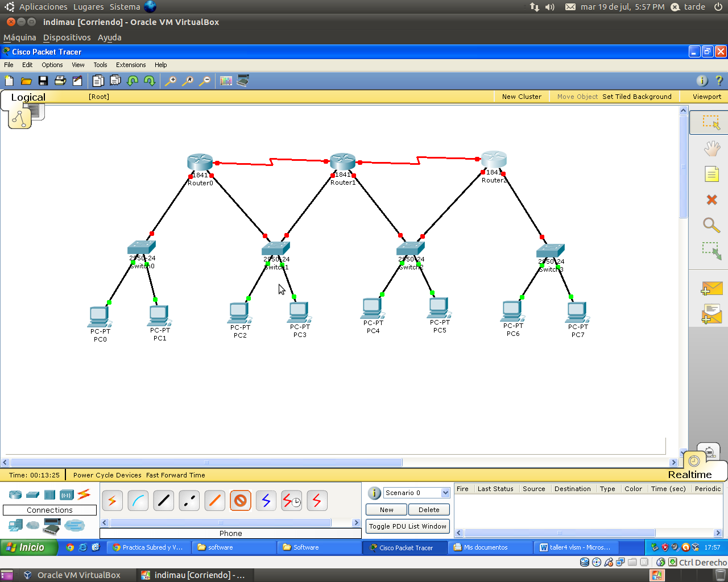Viewport: 728px width, 582px height.
Task: Choose the Multiuser Connection category
Action: (75, 525)
